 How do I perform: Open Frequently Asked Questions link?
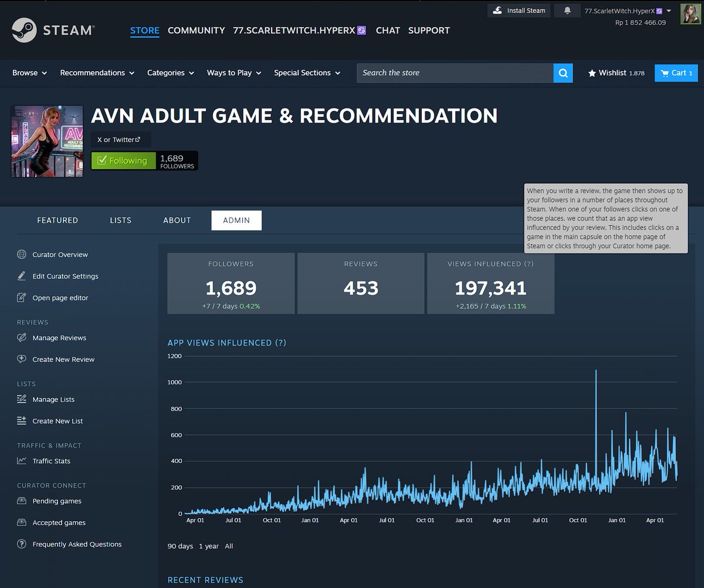coord(77,544)
